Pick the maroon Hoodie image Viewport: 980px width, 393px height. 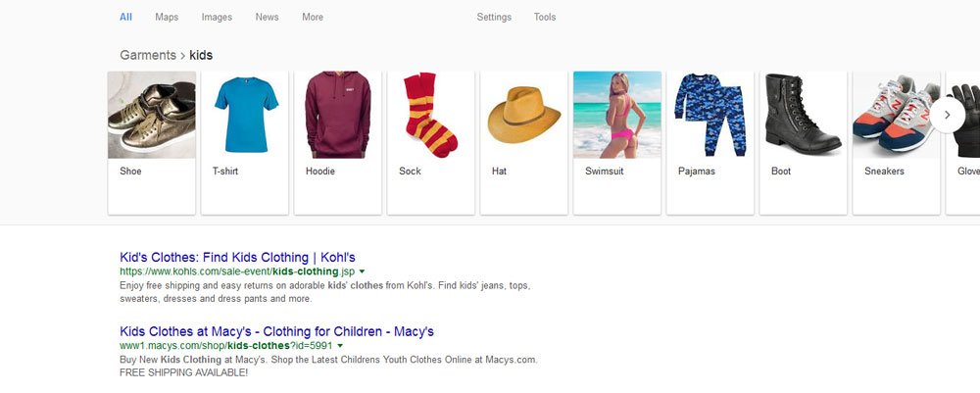click(338, 115)
